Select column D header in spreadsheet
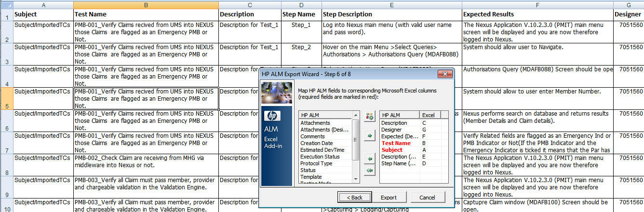This screenshot has width=644, height=212. coord(301,4)
